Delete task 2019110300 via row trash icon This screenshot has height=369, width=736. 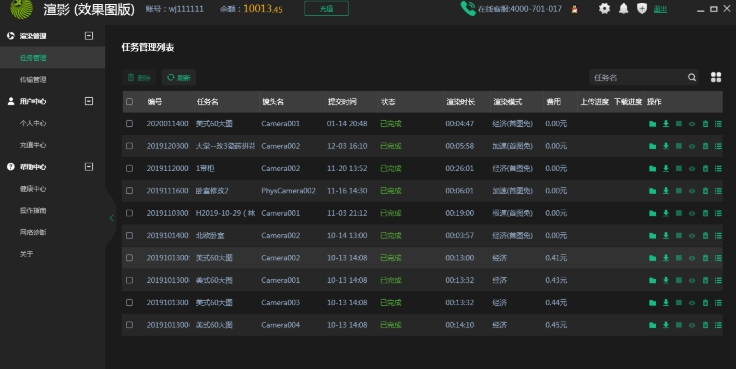[x=705, y=213]
